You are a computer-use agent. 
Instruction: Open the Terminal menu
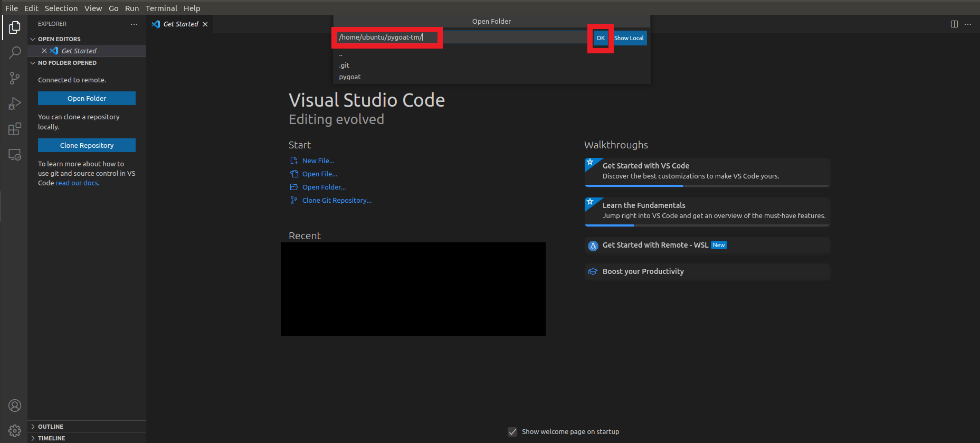coord(161,8)
